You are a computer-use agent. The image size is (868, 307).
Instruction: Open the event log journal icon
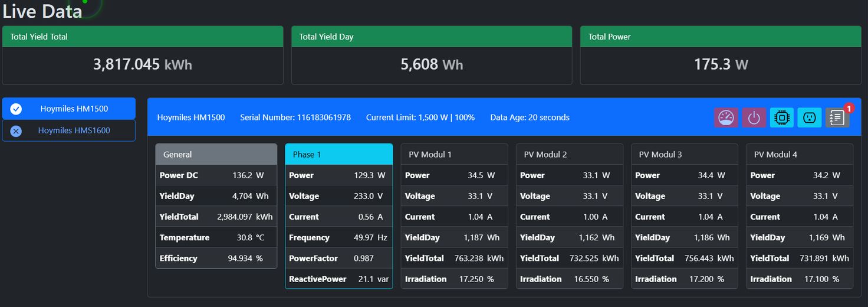point(837,117)
